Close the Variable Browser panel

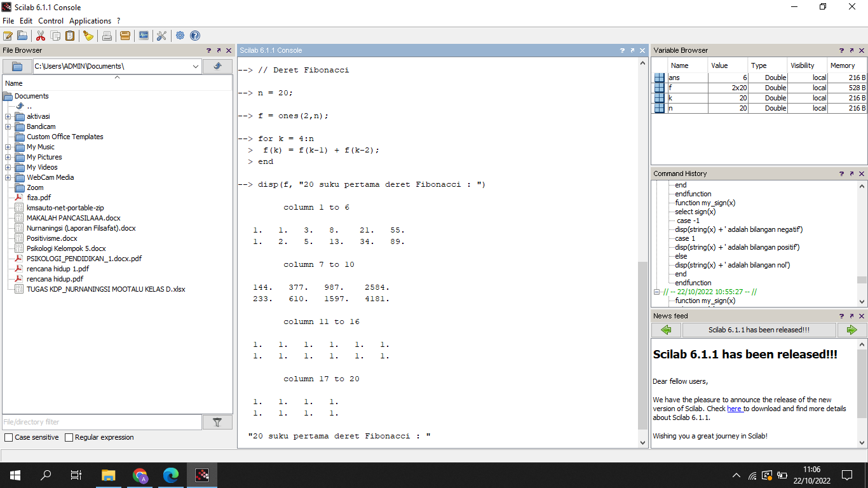click(x=862, y=50)
